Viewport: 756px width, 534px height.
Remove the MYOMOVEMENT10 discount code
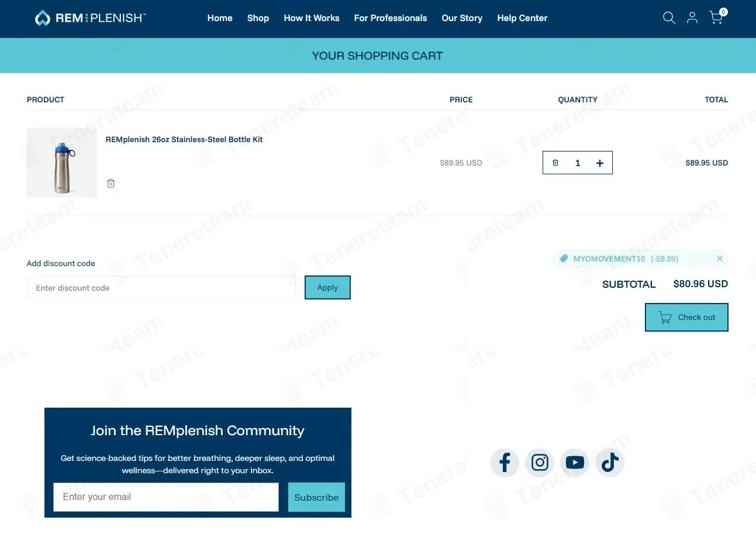(x=720, y=259)
